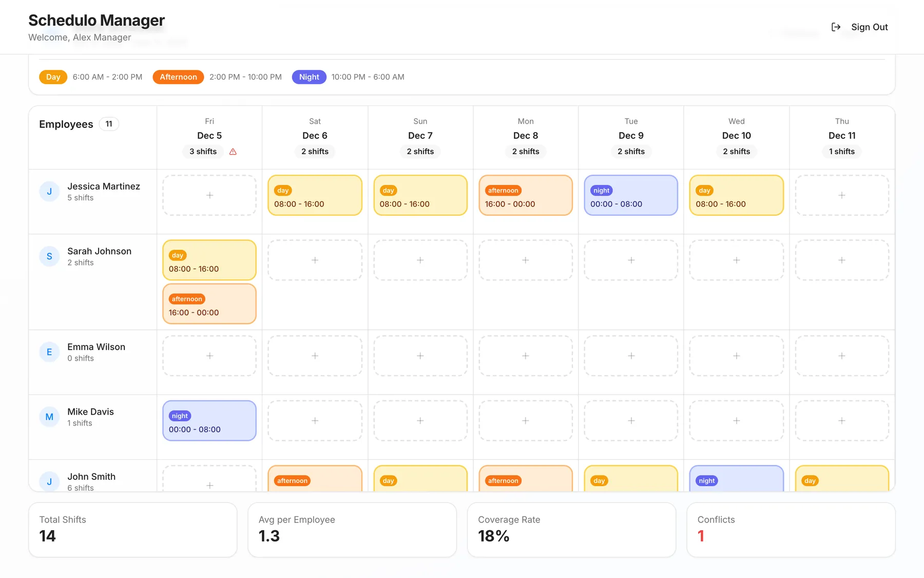Click the Employees count badge '11'
The height and width of the screenshot is (578, 924).
pyautogui.click(x=109, y=124)
